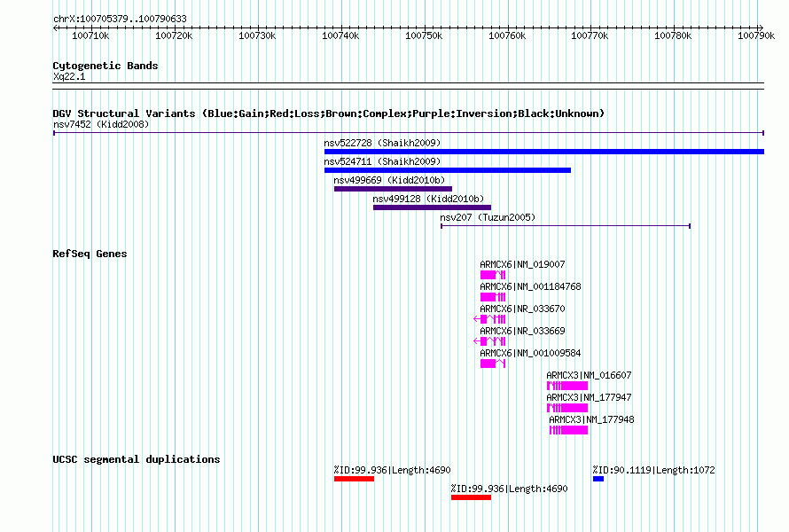Select the ARMCX3 NM_016607 gene glyph
The height and width of the screenshot is (532, 789).
pos(567,386)
